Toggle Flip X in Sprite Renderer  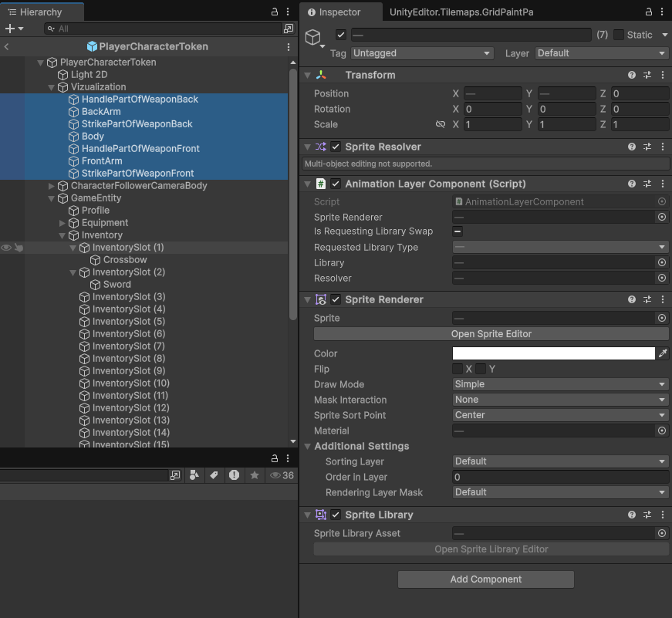coord(458,369)
